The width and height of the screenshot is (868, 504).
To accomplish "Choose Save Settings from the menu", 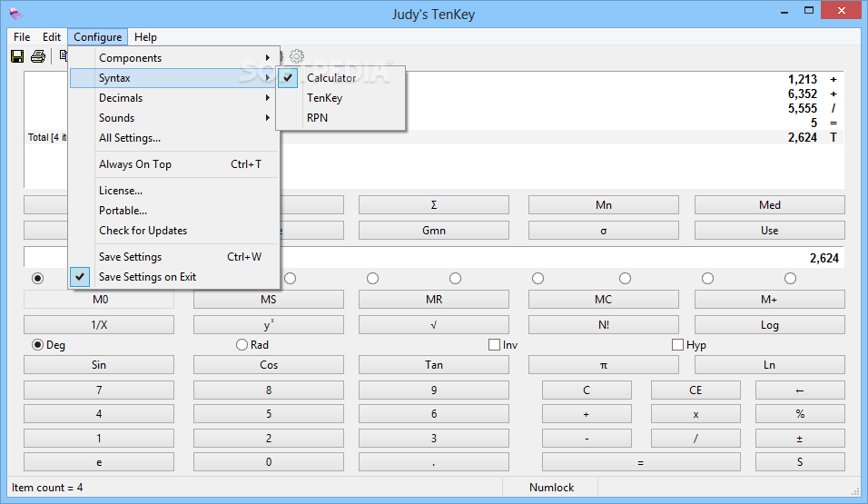I will (173, 257).
